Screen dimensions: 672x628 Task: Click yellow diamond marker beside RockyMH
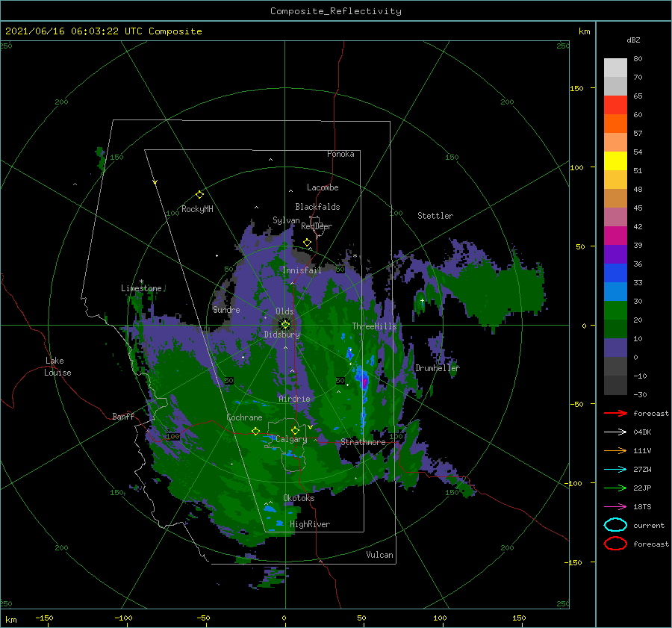(x=199, y=195)
